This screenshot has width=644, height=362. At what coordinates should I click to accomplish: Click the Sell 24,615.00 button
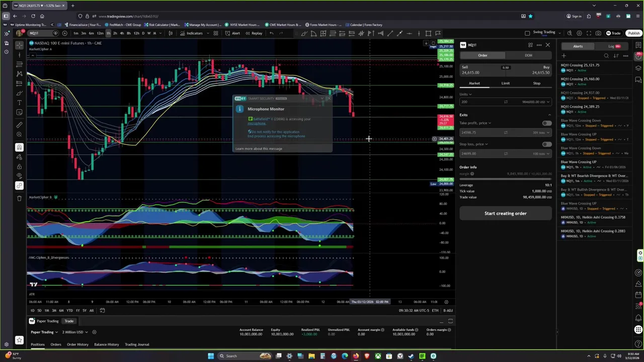(x=481, y=70)
